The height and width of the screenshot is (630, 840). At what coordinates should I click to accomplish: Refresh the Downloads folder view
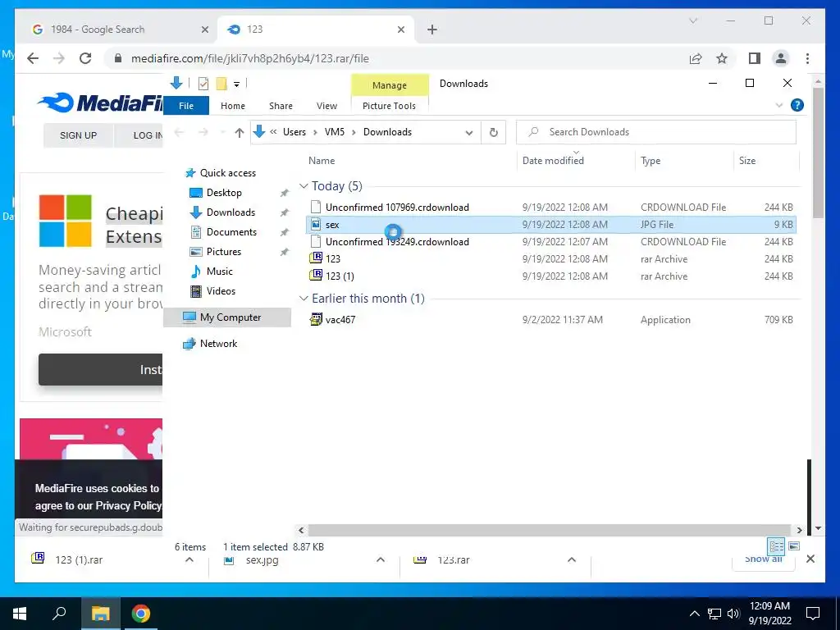coord(493,132)
